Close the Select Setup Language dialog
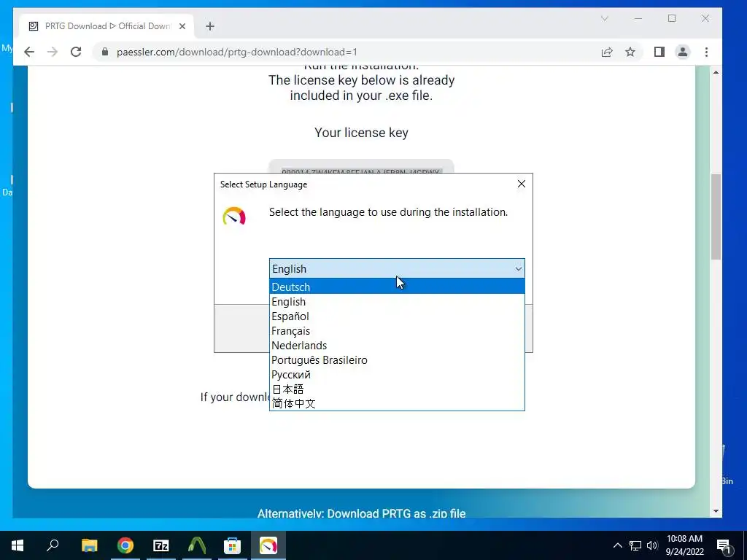747x560 pixels. click(x=521, y=184)
